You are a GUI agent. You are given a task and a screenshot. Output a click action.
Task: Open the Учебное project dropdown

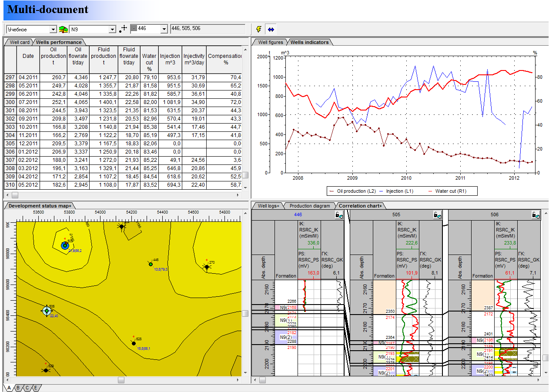click(x=53, y=29)
